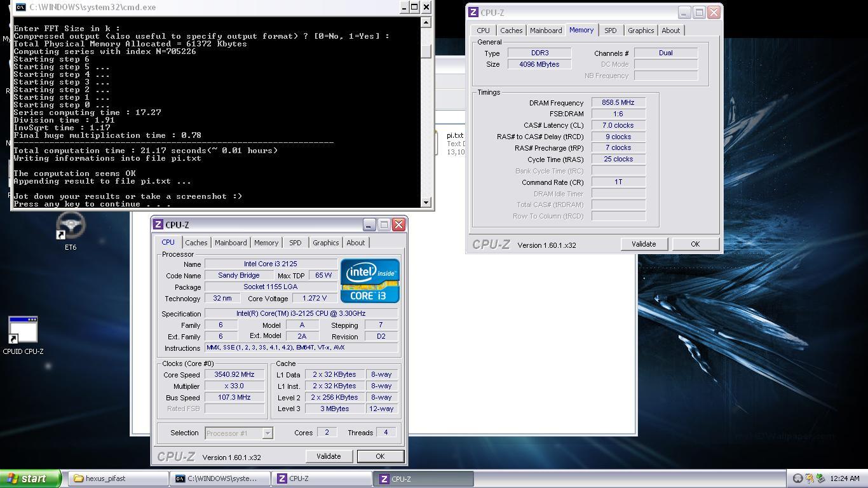Image resolution: width=868 pixels, height=488 pixels.
Task: Click the 9 clocks tRCD value
Action: [618, 137]
